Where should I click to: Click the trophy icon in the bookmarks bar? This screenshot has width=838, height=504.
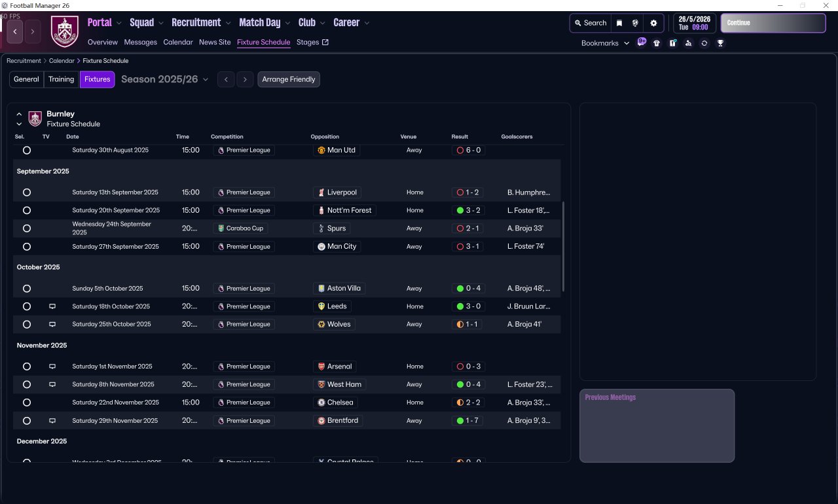click(x=720, y=43)
